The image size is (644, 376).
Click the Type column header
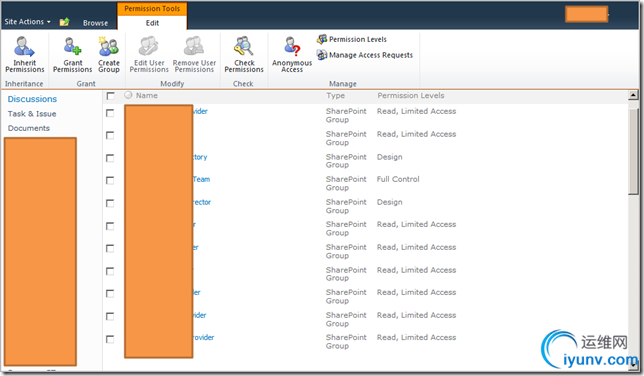[x=335, y=95]
